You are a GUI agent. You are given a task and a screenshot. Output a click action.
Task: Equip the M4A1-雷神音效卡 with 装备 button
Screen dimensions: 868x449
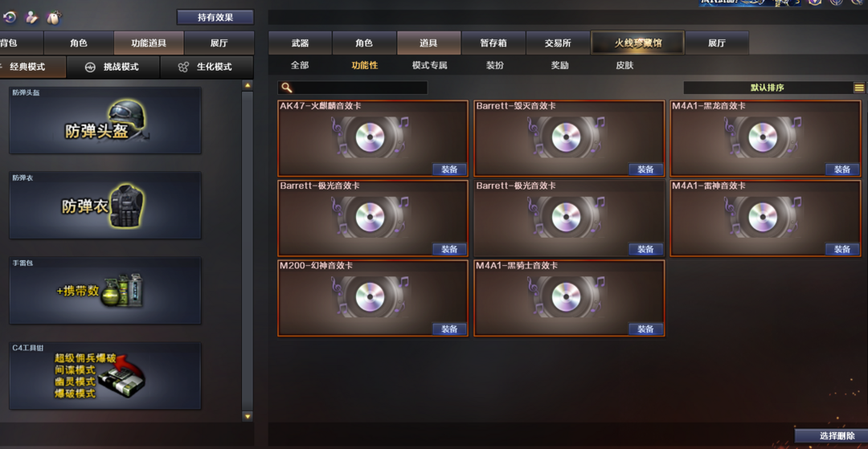click(x=842, y=249)
